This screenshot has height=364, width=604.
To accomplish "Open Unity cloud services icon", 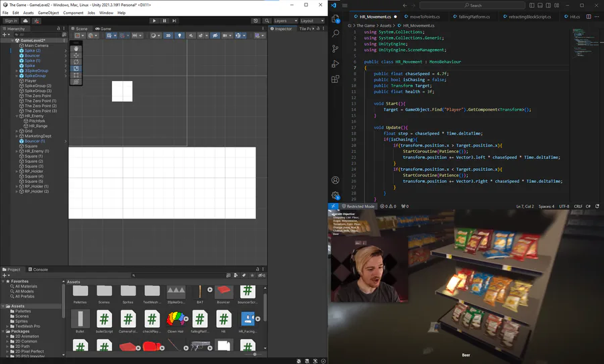I will click(26, 21).
